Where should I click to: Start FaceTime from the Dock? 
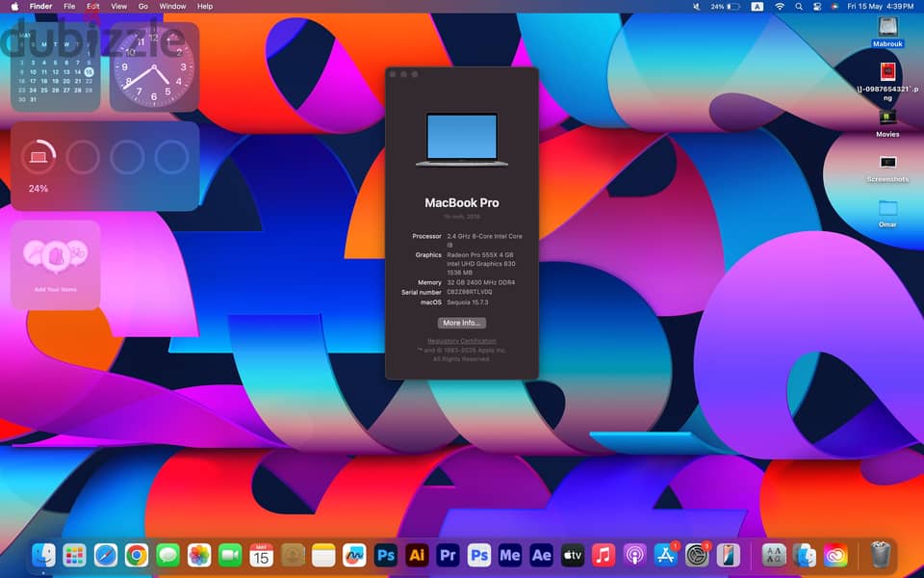coord(230,555)
